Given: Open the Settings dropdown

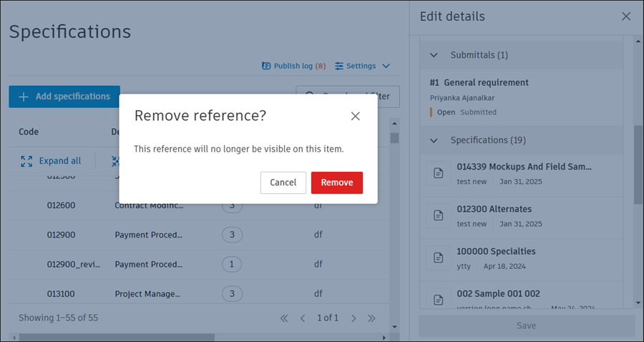Looking at the screenshot, I should coord(363,66).
